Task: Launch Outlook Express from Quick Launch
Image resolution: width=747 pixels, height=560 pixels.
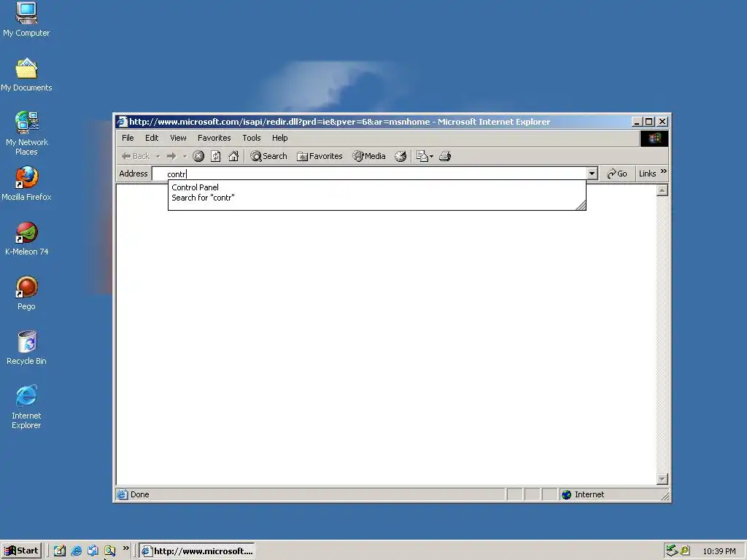Action: [93, 551]
